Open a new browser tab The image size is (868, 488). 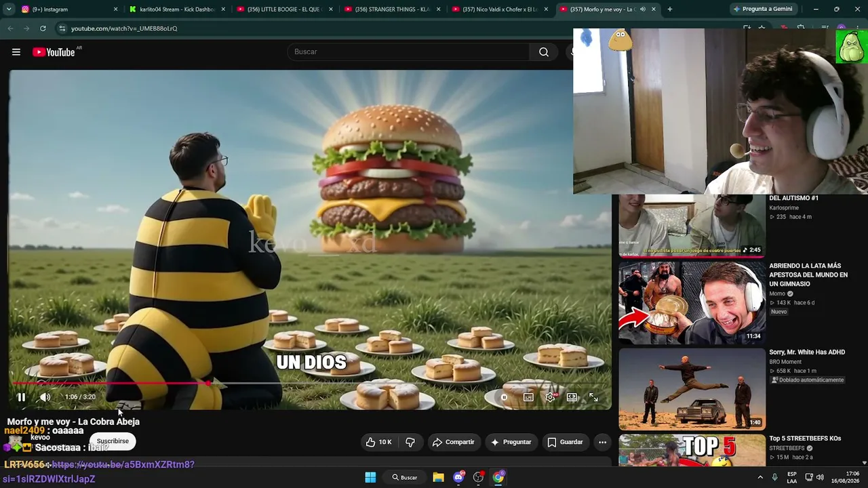pyautogui.click(x=670, y=9)
